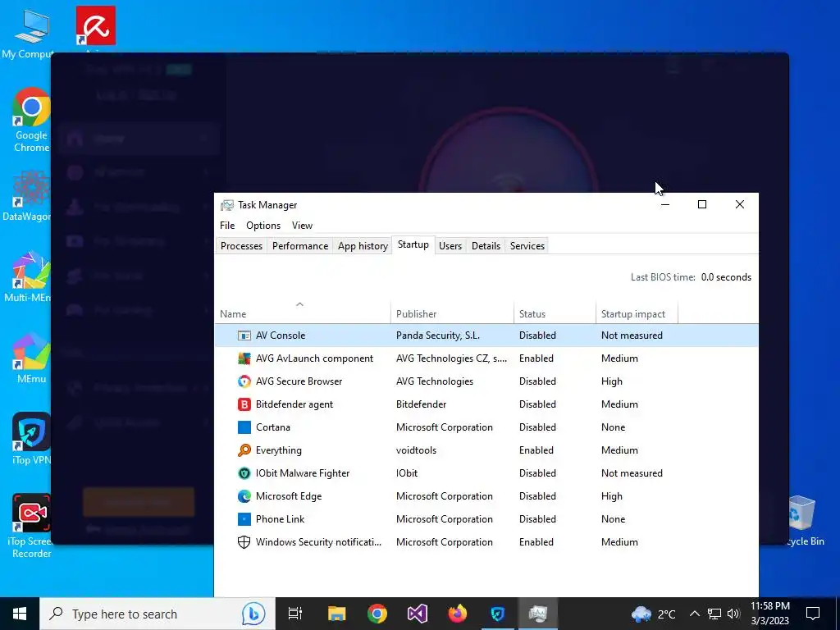This screenshot has width=840, height=630.
Task: Select the 'Everything' startup entry
Action: 486,450
